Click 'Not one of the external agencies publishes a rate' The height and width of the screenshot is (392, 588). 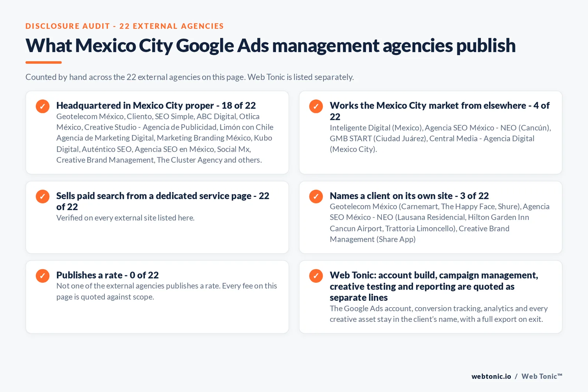click(166, 291)
